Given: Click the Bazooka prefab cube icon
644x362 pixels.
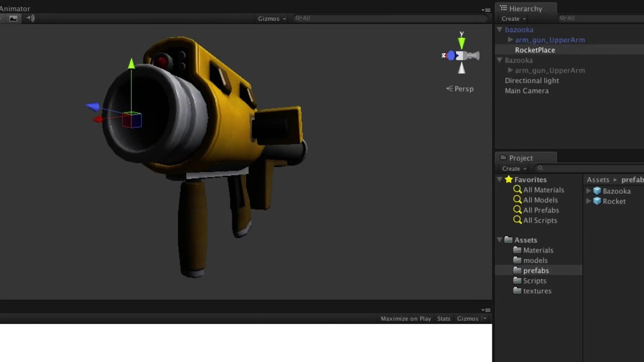Looking at the screenshot, I should pyautogui.click(x=597, y=191).
